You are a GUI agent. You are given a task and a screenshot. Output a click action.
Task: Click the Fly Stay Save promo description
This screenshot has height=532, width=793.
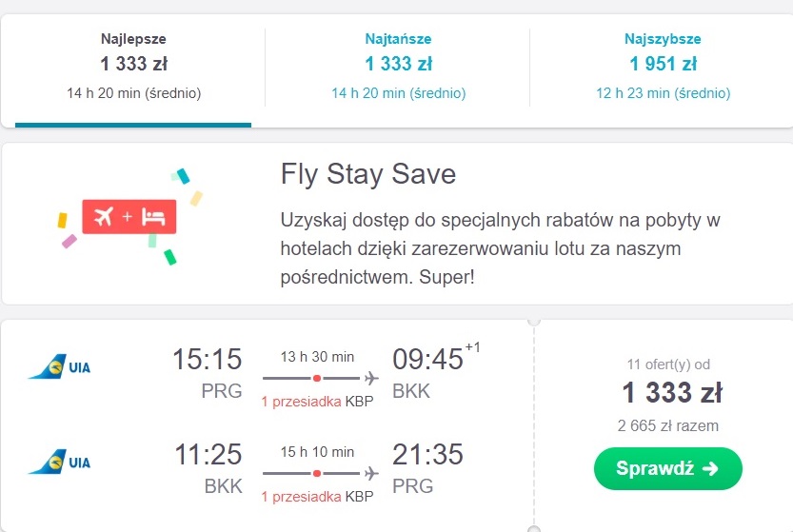500,248
